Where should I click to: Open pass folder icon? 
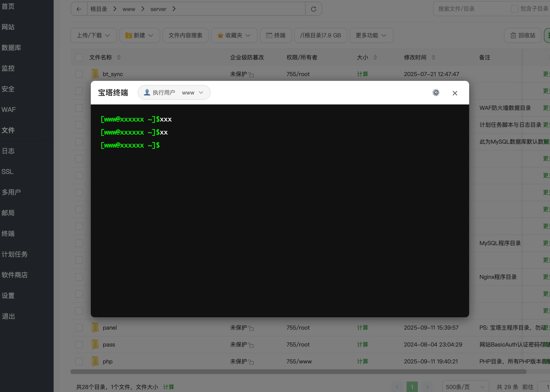(x=95, y=344)
